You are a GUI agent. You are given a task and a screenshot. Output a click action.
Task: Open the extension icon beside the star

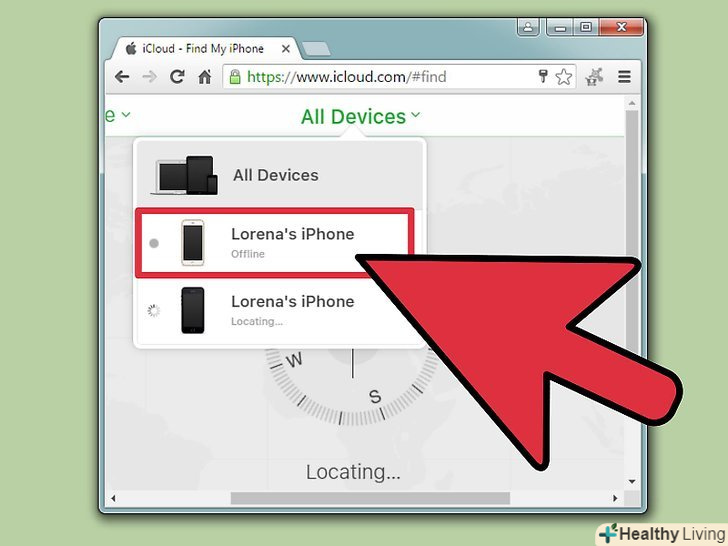click(594, 77)
